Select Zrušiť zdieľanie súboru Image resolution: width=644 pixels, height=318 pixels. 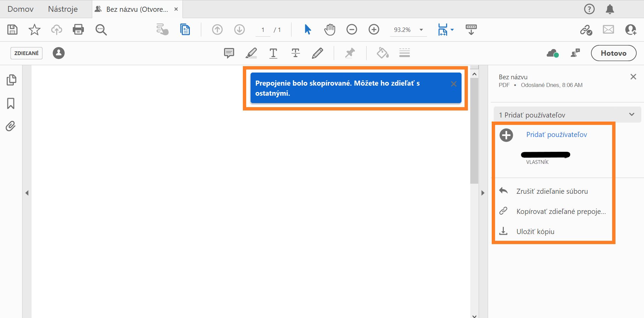[x=552, y=191]
